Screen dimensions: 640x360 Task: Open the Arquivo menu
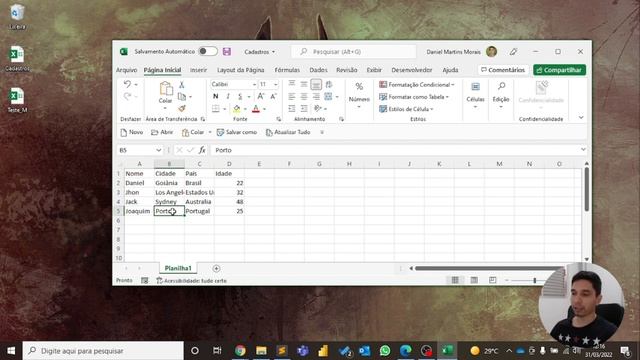(127, 70)
